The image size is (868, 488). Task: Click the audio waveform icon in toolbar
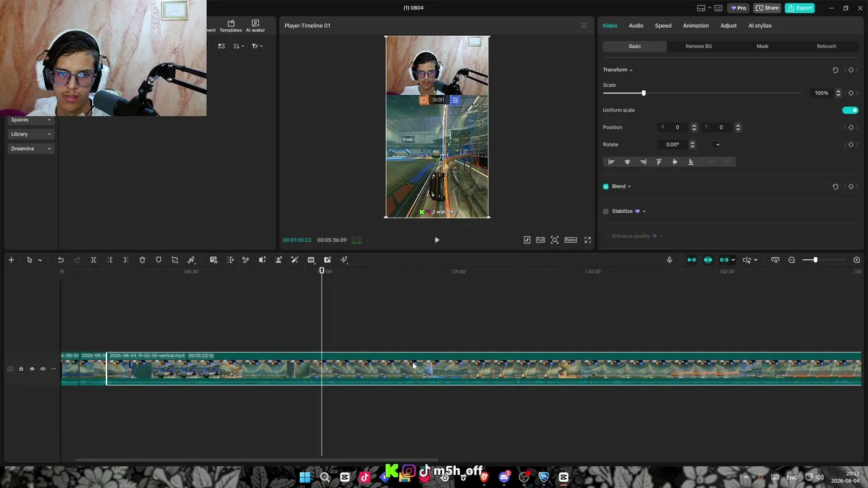pyautogui.click(x=344, y=260)
